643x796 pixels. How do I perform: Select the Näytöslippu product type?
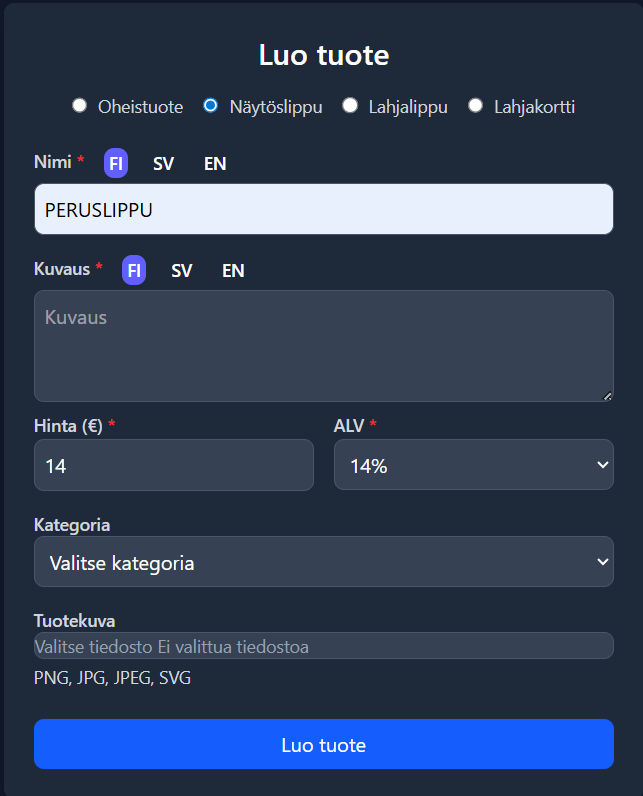[x=211, y=106]
